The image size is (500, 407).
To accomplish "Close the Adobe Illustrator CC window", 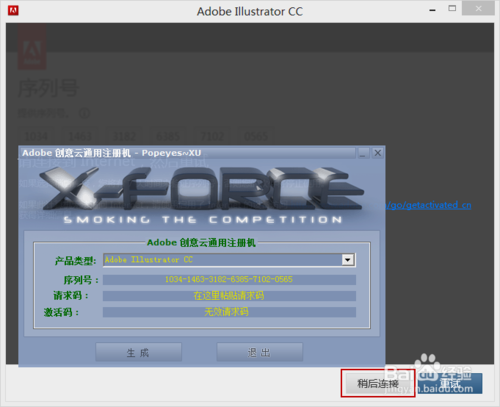I will tap(478, 9).
